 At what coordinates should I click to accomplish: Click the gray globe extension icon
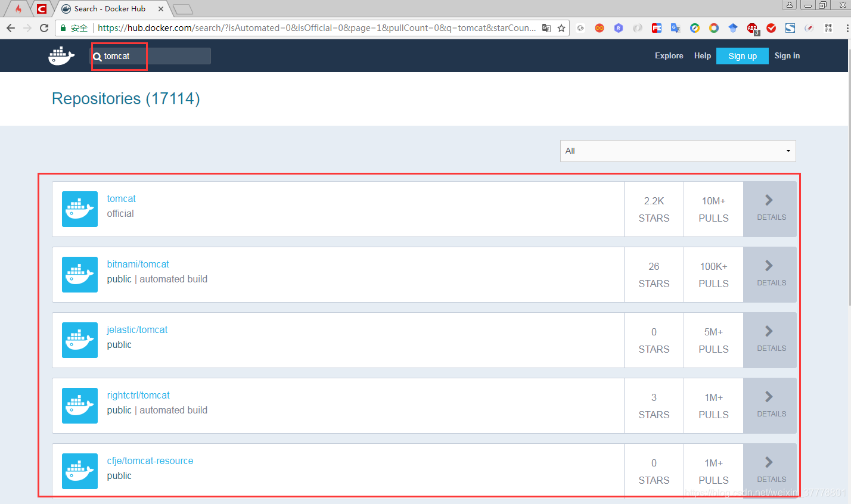click(580, 28)
